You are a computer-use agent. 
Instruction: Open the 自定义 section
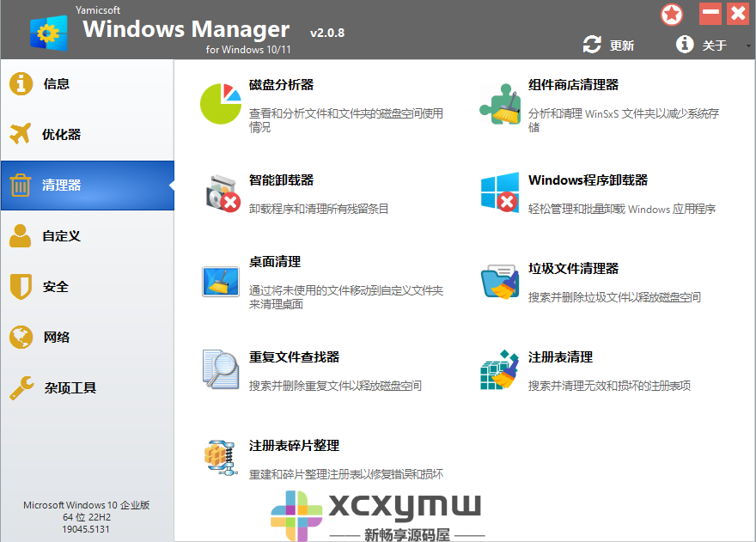(88, 236)
